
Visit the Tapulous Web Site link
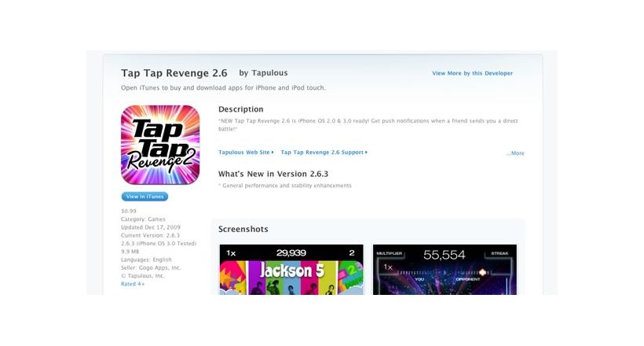(246, 153)
